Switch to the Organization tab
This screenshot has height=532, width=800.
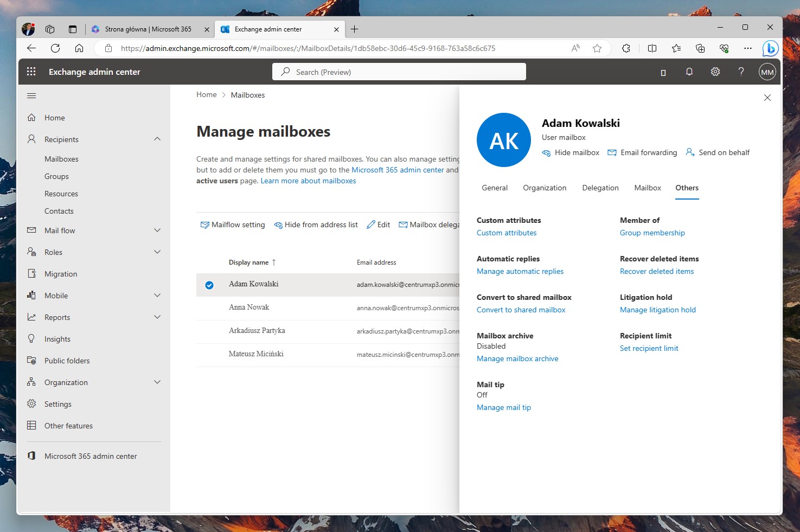tap(545, 188)
